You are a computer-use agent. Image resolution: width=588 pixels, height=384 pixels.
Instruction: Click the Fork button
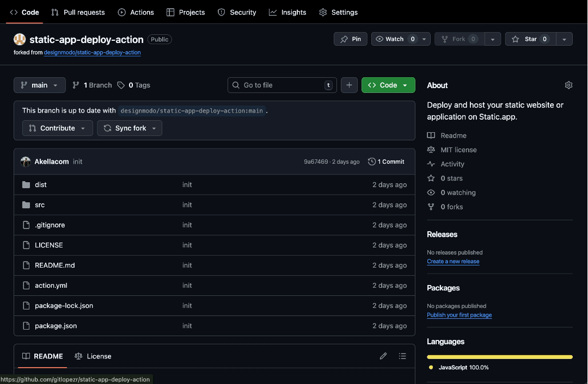click(x=460, y=39)
